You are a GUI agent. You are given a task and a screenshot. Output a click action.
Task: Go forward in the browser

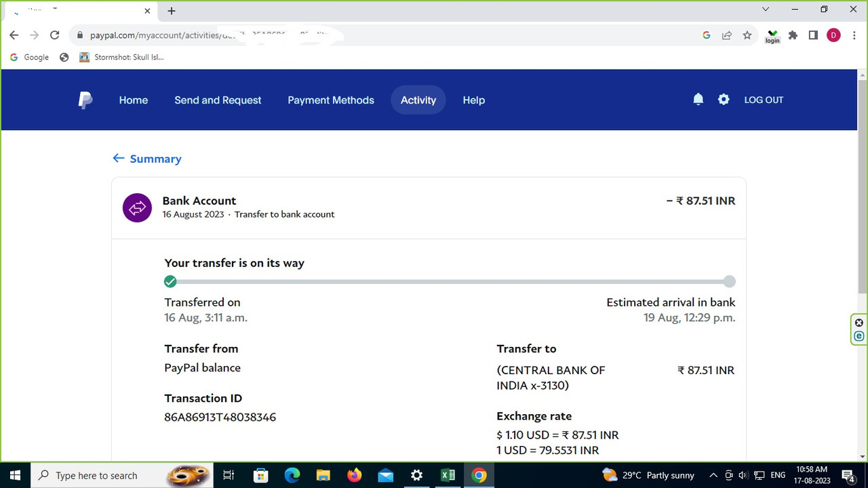(34, 35)
